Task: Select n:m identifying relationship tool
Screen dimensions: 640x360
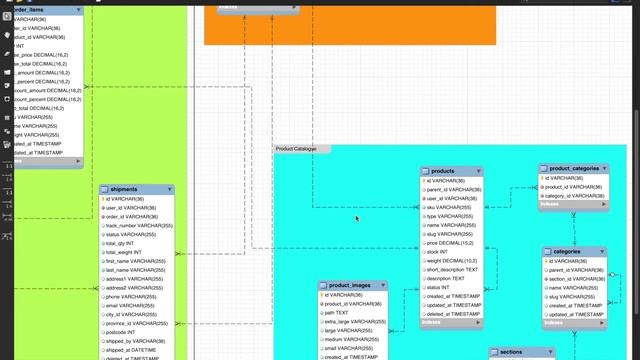Action: click(x=7, y=217)
